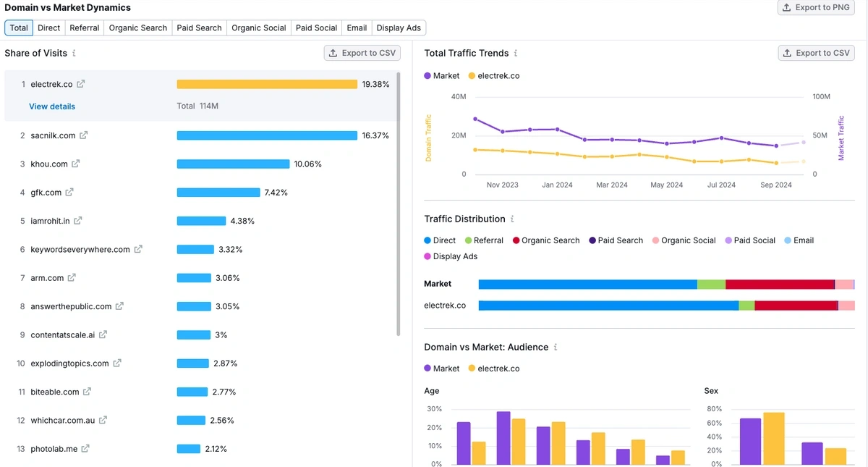Screen dimensions: 868x467
Task: Toggle Referral in Traffic Distribution legend
Action: coord(484,240)
